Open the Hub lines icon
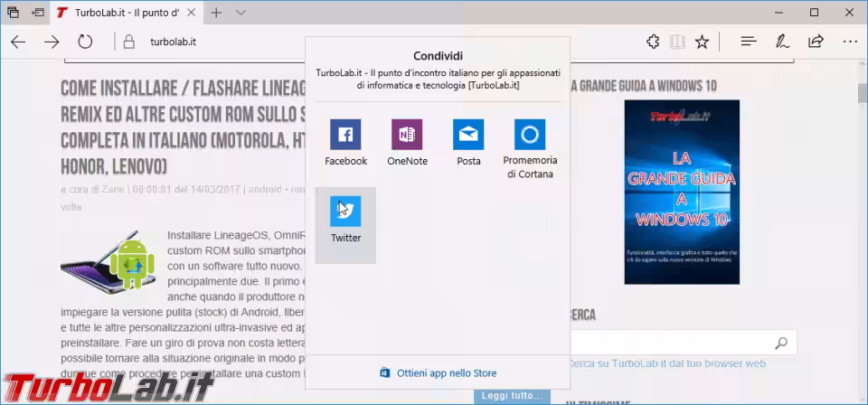This screenshot has width=868, height=405. click(x=749, y=42)
